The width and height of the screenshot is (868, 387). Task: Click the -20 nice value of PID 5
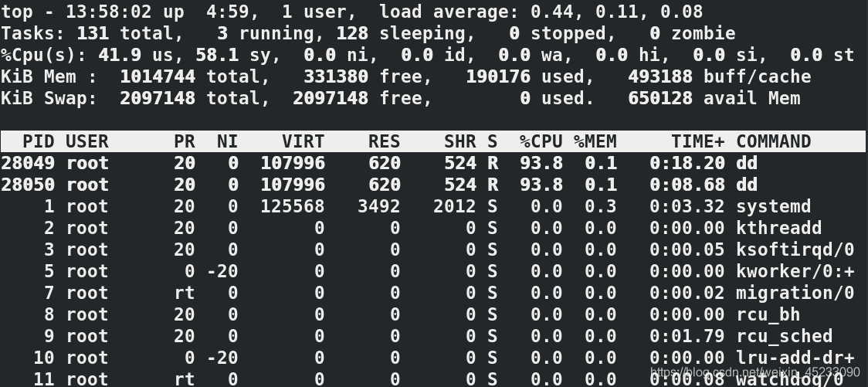222,271
